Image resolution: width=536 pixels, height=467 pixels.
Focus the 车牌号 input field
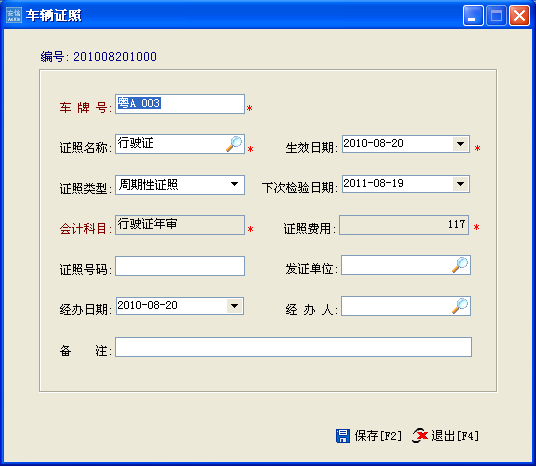click(x=180, y=104)
